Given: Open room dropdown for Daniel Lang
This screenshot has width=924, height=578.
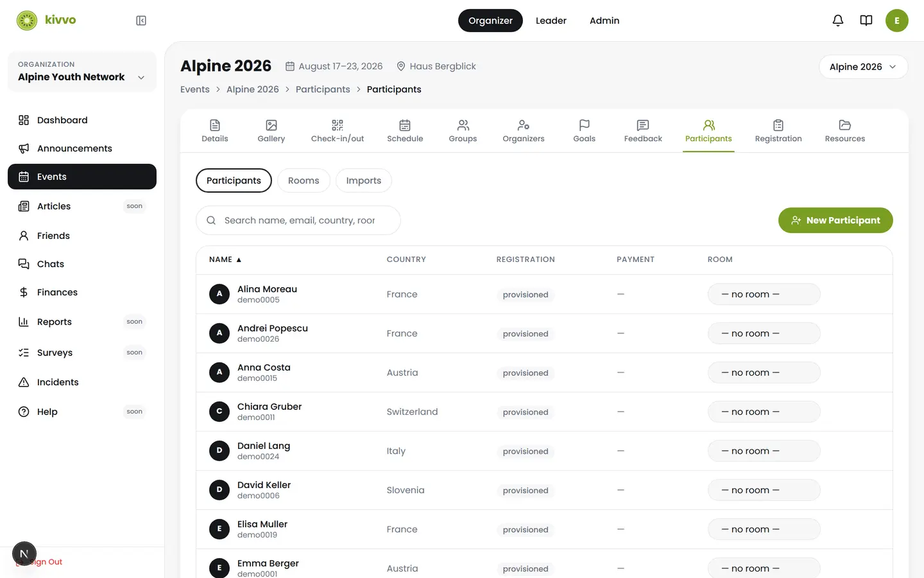Looking at the screenshot, I should [x=764, y=451].
